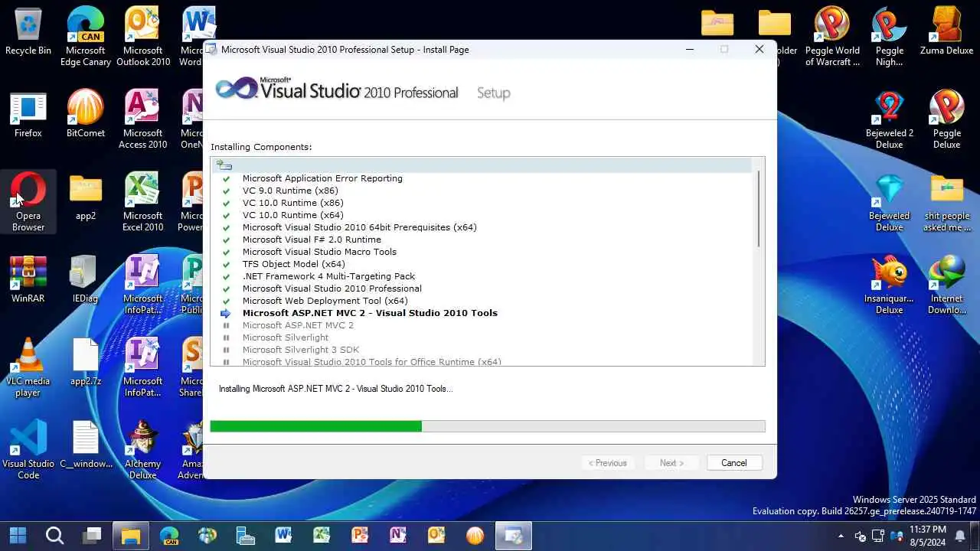The height and width of the screenshot is (551, 980).
Task: Click the BitComet taskbar icon
Action: pyautogui.click(x=475, y=535)
